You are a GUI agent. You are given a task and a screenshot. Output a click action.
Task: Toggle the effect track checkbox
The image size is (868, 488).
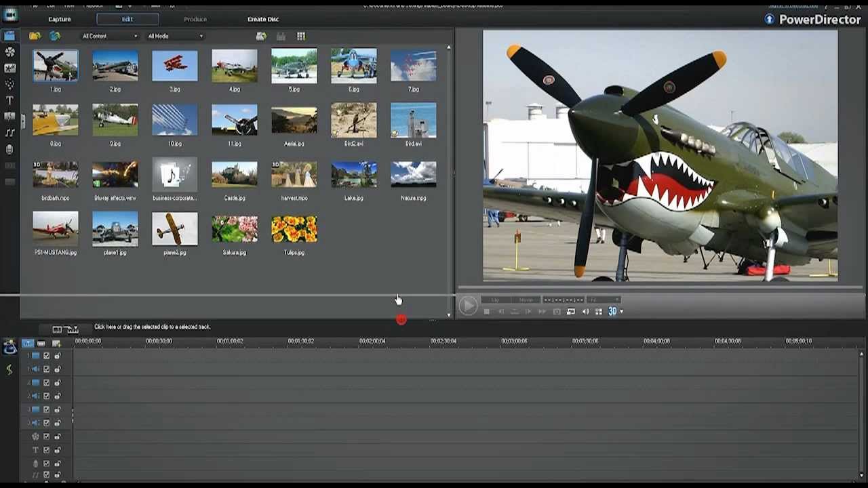tap(47, 436)
